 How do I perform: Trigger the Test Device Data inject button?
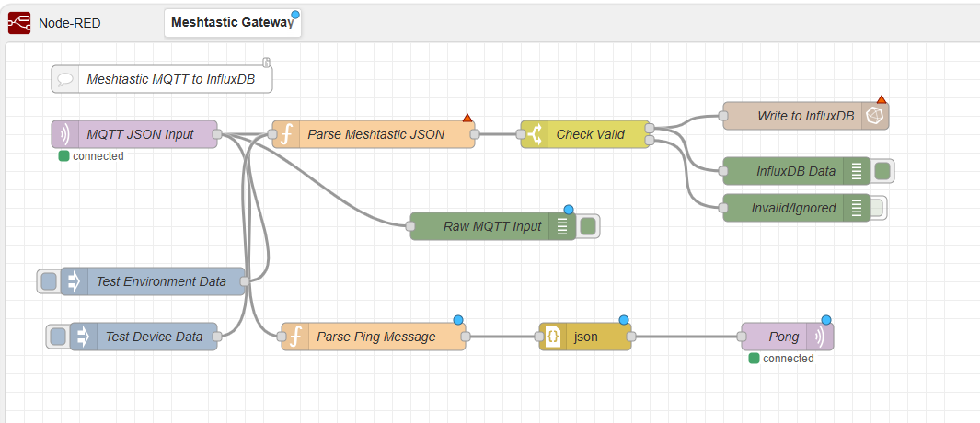(57, 337)
